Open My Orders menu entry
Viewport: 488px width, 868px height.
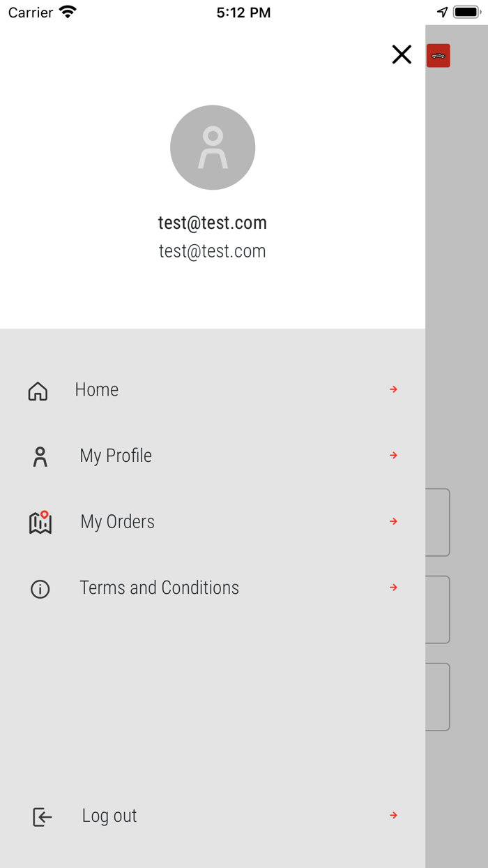117,522
